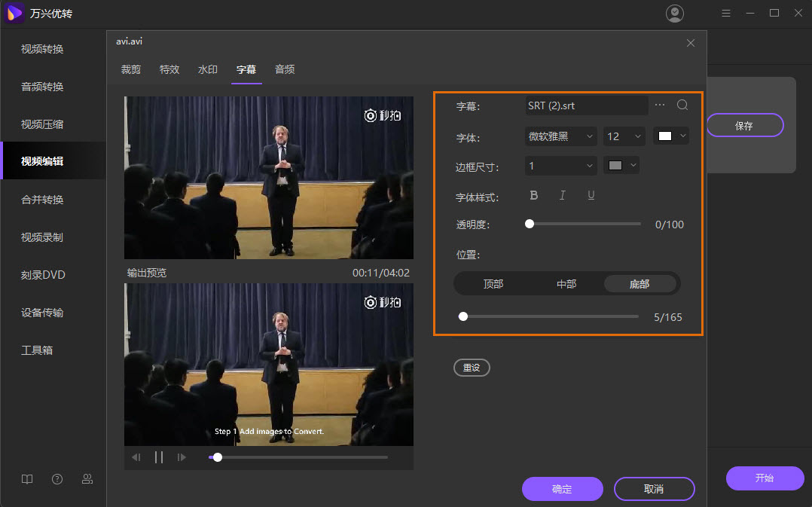Open the book guide icon in sidebar

click(x=27, y=479)
